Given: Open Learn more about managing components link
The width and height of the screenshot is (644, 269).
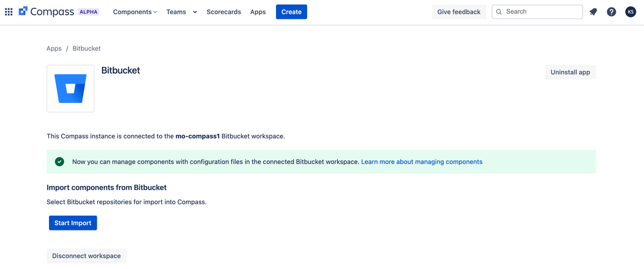Looking at the screenshot, I should (422, 162).
